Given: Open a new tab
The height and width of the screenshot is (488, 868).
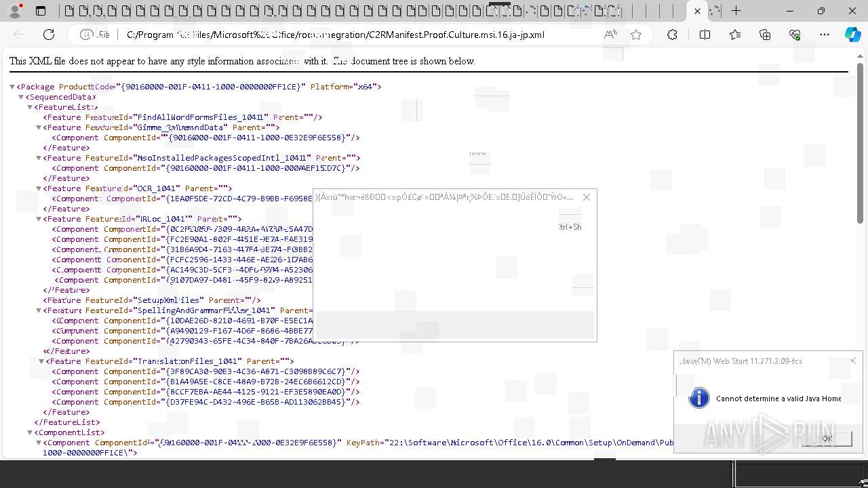Looking at the screenshot, I should click(x=736, y=11).
